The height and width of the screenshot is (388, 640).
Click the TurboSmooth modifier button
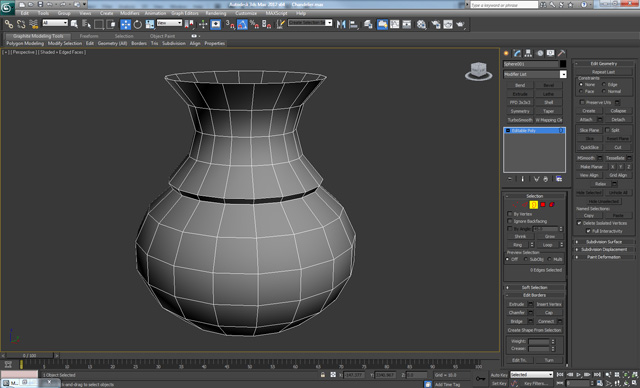point(520,120)
